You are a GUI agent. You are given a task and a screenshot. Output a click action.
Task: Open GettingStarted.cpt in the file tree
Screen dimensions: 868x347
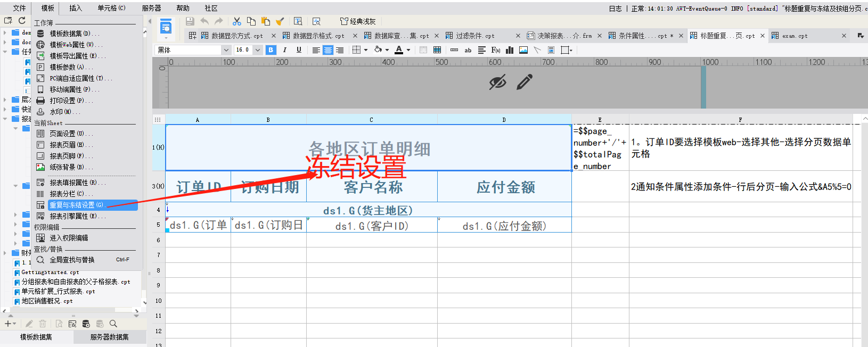click(x=50, y=272)
